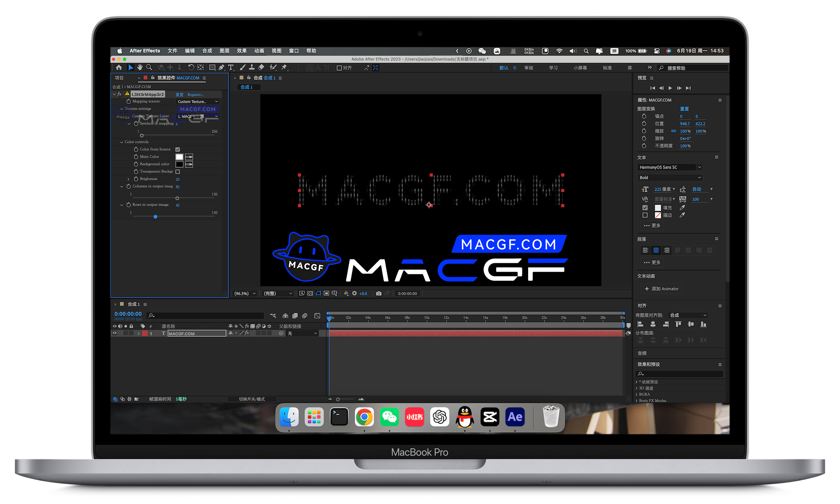The width and height of the screenshot is (840, 504).
Task: Click the Home icon in toolbar
Action: click(119, 67)
